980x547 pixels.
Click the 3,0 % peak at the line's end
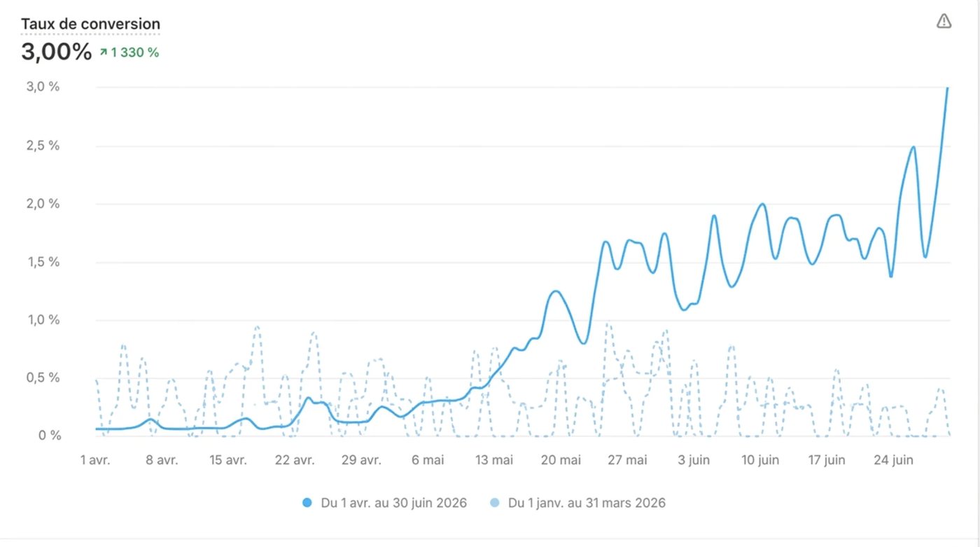(947, 88)
